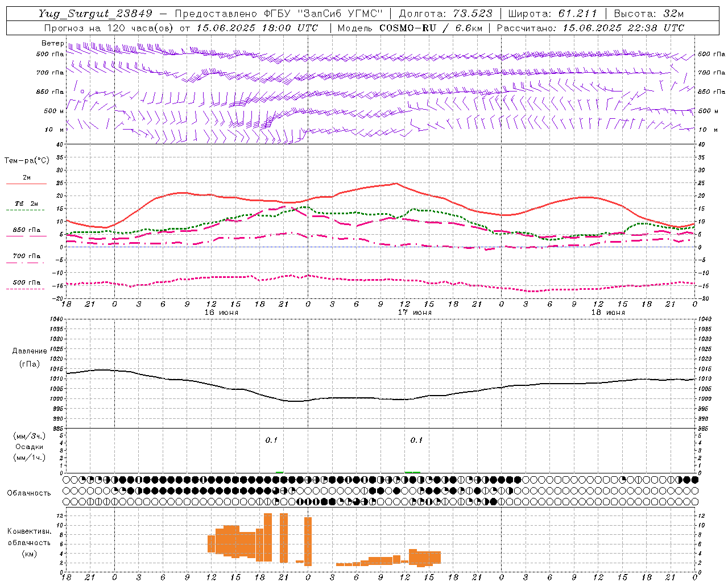Click '1040' on the left pressure axis

(56, 319)
